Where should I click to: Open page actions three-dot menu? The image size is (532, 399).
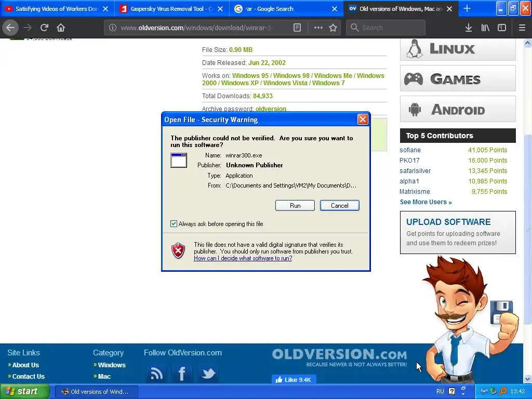coord(318,28)
